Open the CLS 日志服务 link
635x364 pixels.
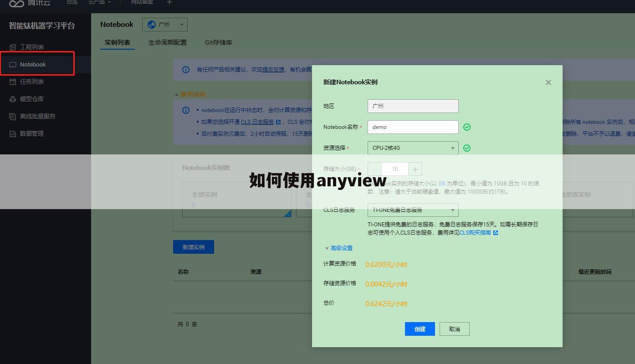point(257,122)
